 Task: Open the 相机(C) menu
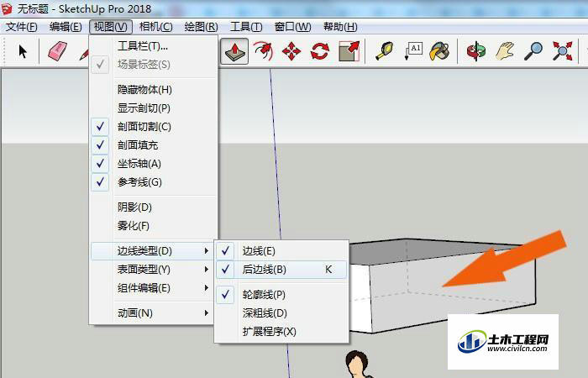click(155, 27)
